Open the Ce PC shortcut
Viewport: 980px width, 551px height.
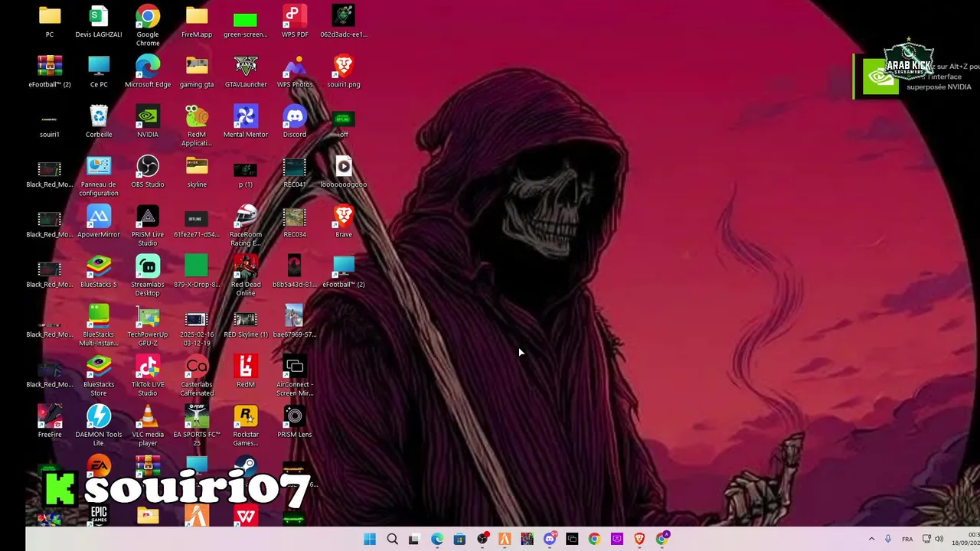tap(99, 72)
